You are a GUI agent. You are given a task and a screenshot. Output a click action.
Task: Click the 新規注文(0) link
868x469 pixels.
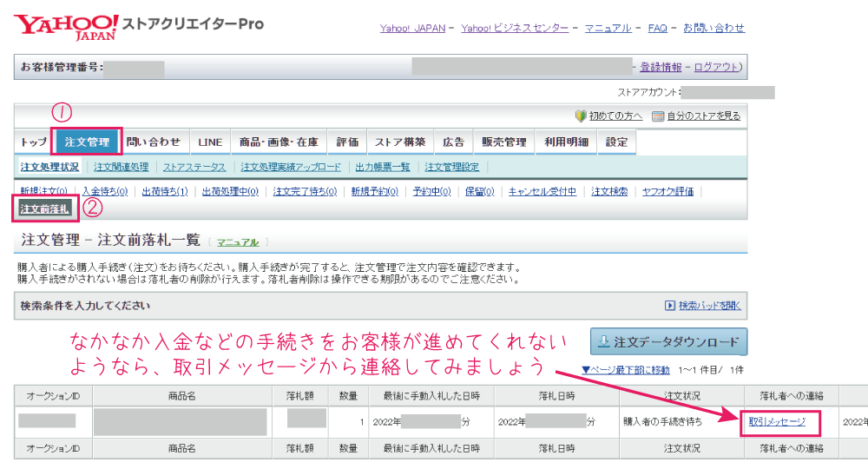(x=43, y=191)
